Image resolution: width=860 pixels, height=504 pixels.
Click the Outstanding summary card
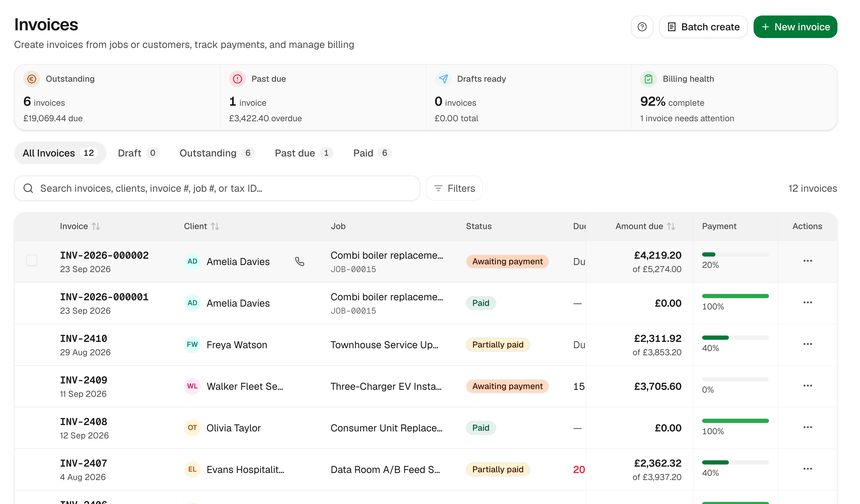117,98
